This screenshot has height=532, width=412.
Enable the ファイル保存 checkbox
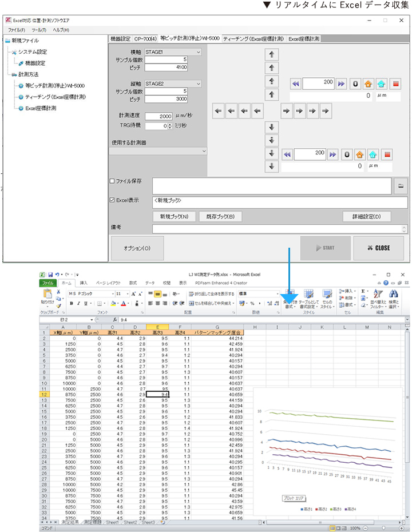tap(113, 181)
